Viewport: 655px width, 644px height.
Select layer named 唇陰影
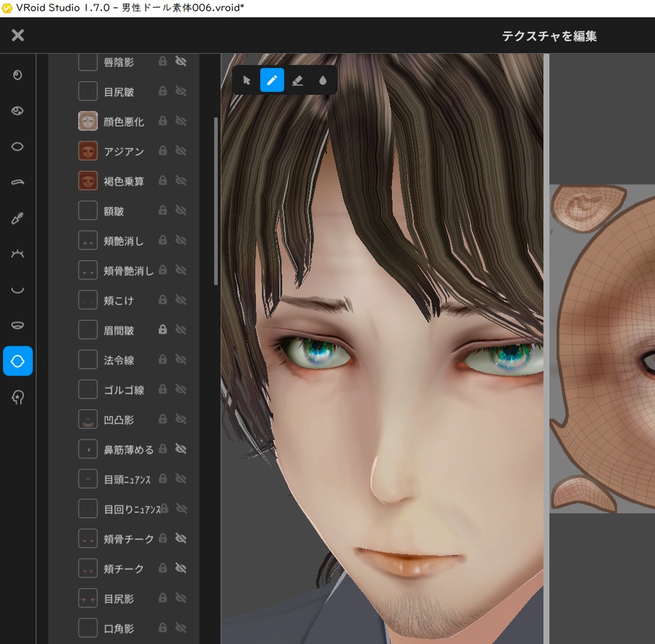pyautogui.click(x=118, y=62)
